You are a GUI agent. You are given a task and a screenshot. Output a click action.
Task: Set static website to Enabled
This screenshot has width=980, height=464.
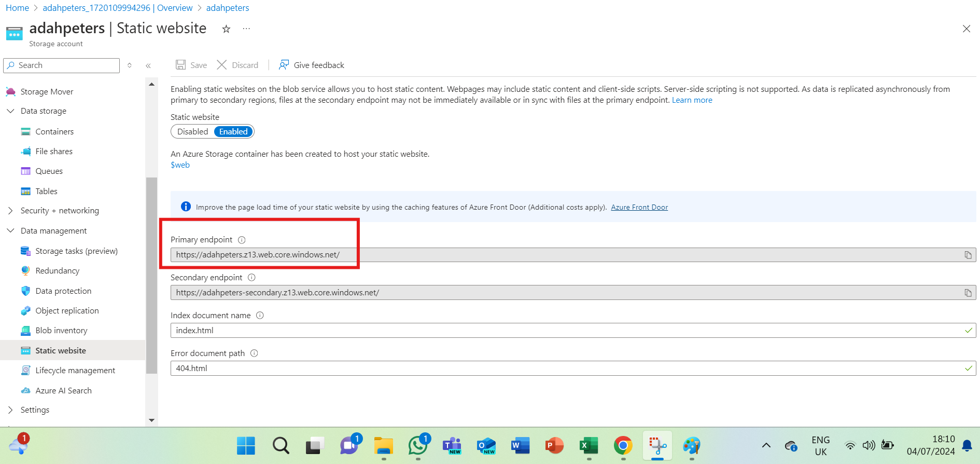click(x=233, y=132)
